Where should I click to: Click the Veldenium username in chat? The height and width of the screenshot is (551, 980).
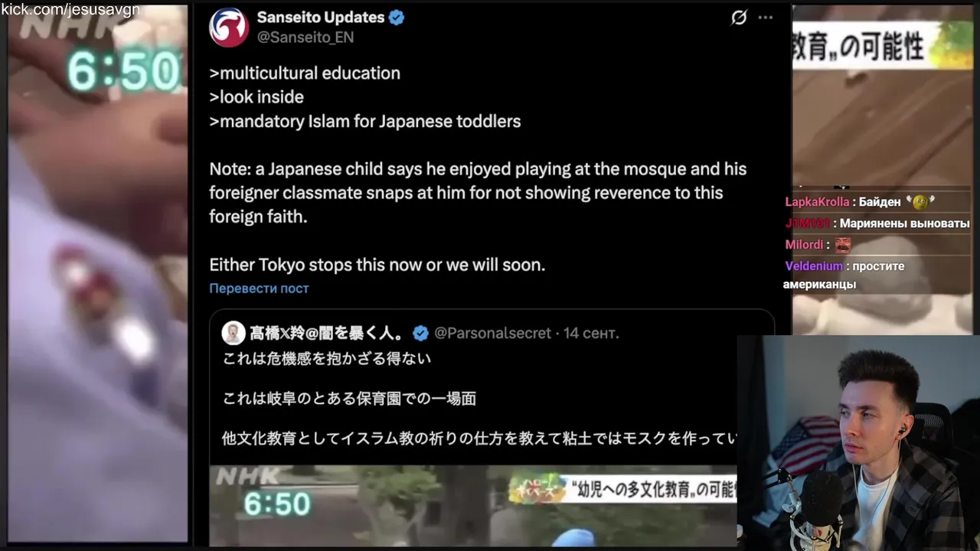814,266
